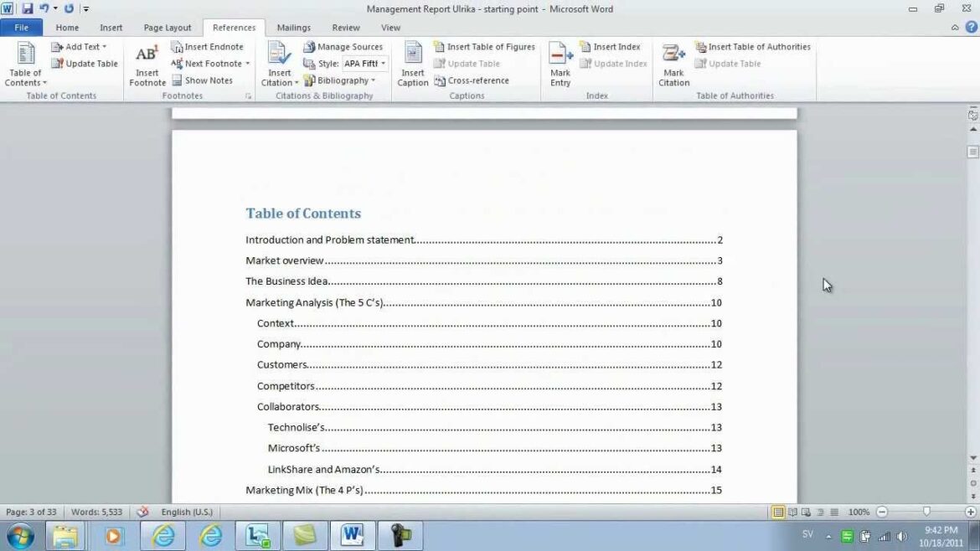Image resolution: width=980 pixels, height=551 pixels.
Task: Open the citation Style combo box
Action: [364, 64]
